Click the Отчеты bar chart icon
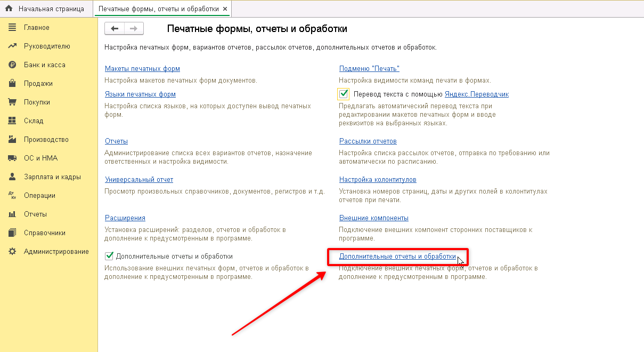644x352 pixels. (x=12, y=214)
